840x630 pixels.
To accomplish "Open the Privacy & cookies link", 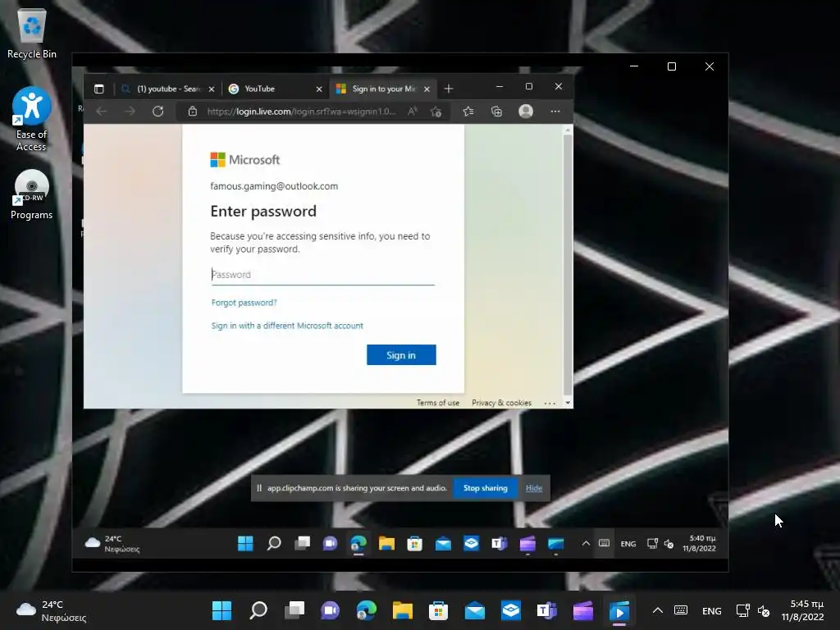I will [x=501, y=403].
